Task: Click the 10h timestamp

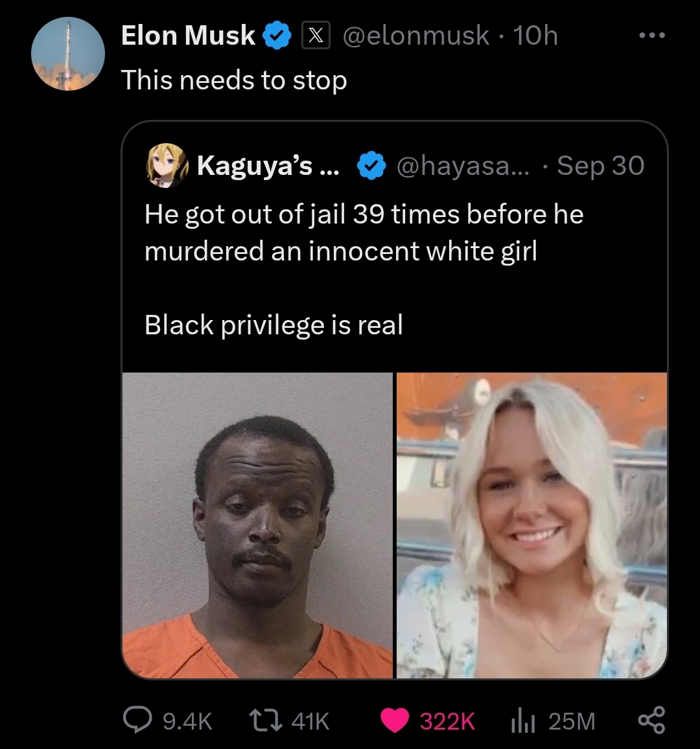Action: [x=535, y=36]
